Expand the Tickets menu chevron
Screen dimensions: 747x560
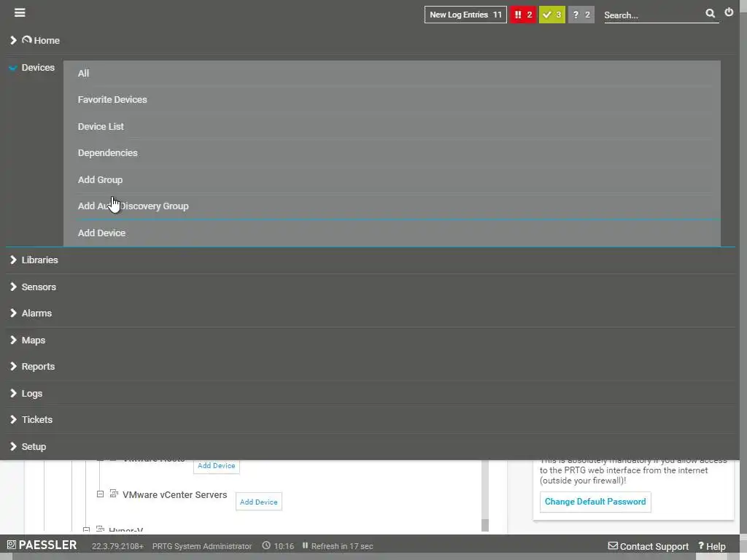pos(13,419)
